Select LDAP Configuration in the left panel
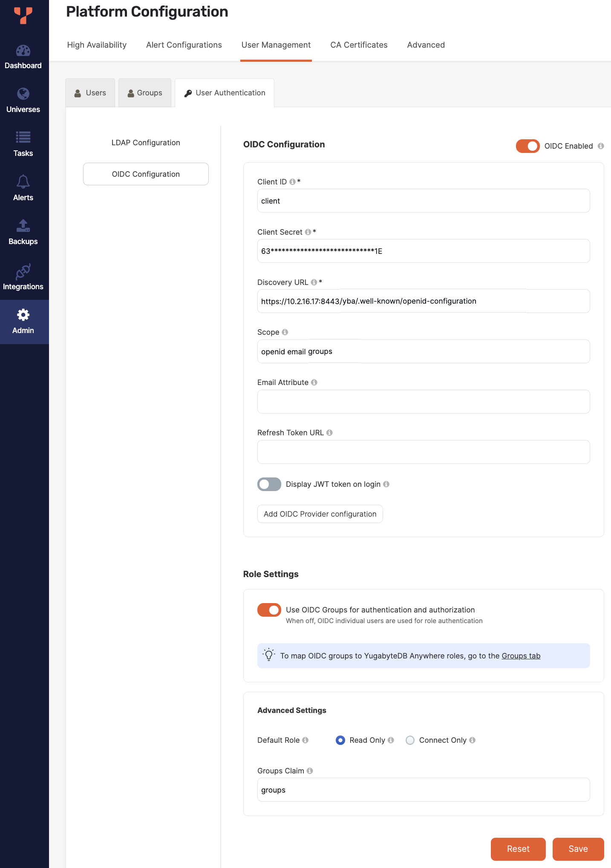The height and width of the screenshot is (868, 611). point(146,143)
